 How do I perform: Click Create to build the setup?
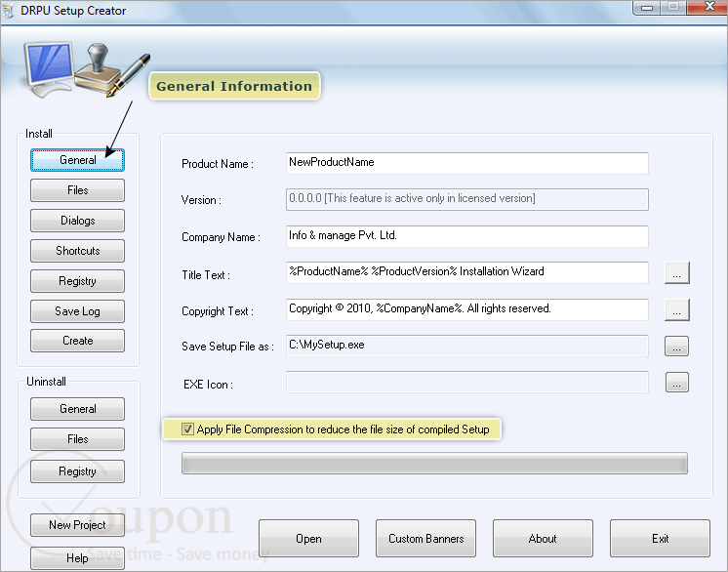click(77, 341)
